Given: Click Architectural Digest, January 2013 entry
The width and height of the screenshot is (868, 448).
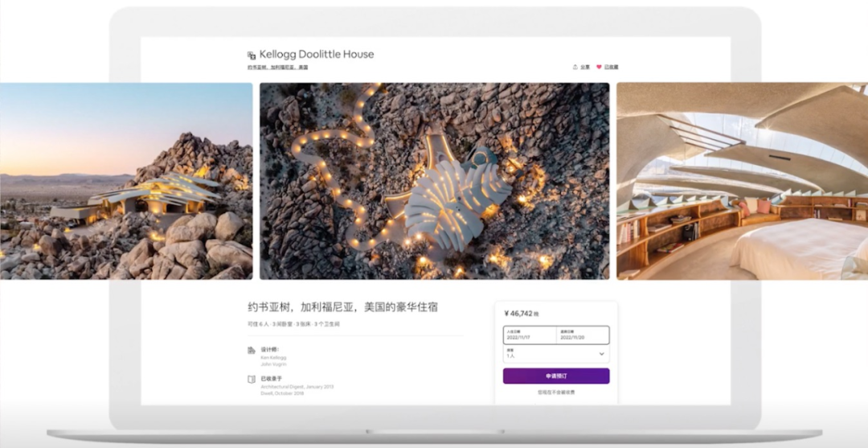Looking at the screenshot, I should [x=297, y=386].
